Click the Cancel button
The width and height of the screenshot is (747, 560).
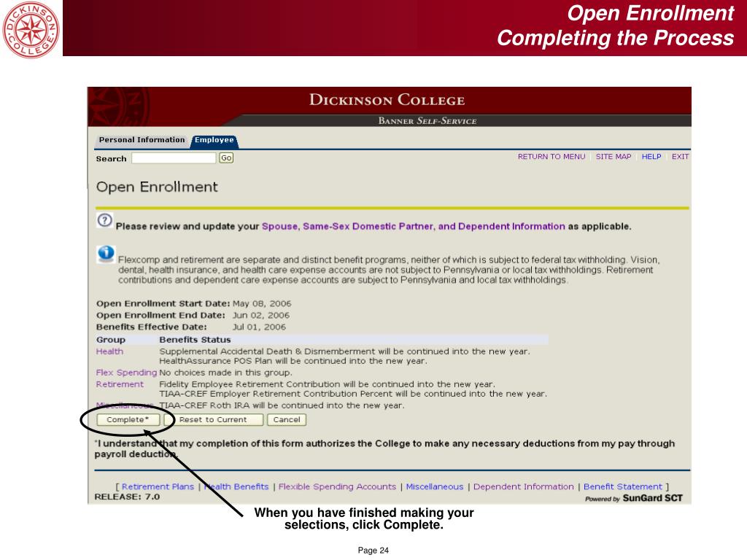tap(287, 419)
